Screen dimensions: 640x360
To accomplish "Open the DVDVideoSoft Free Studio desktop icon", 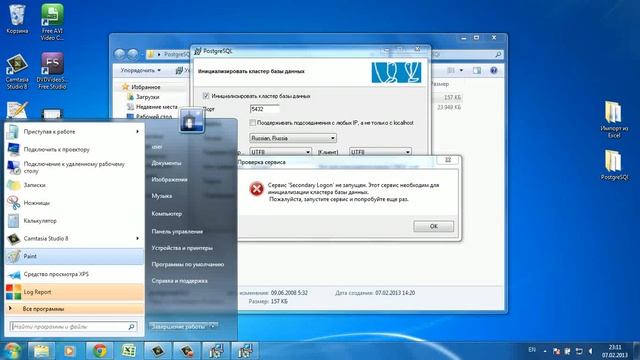I will point(52,71).
